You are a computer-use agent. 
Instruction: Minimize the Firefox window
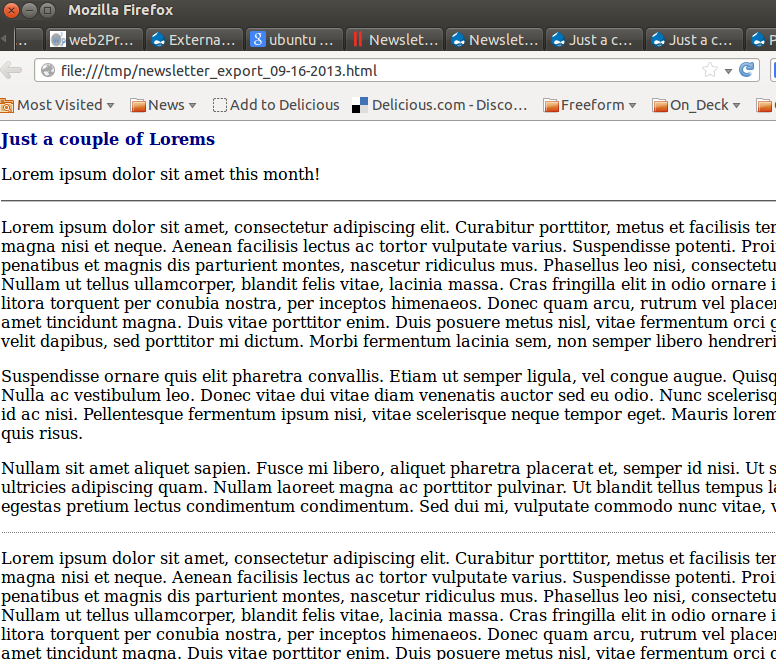coord(29,10)
